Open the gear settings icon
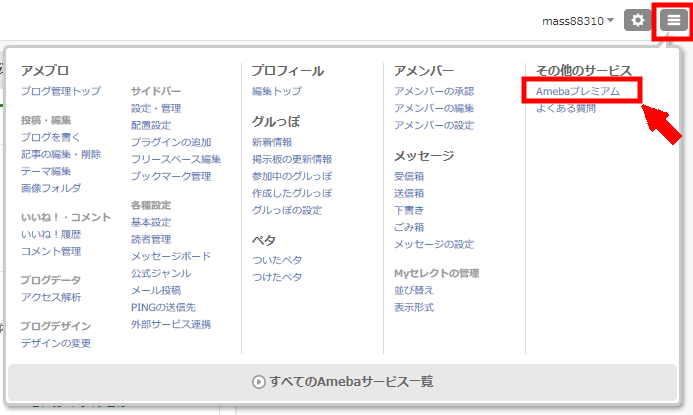Image resolution: width=693 pixels, height=415 pixels. click(637, 20)
